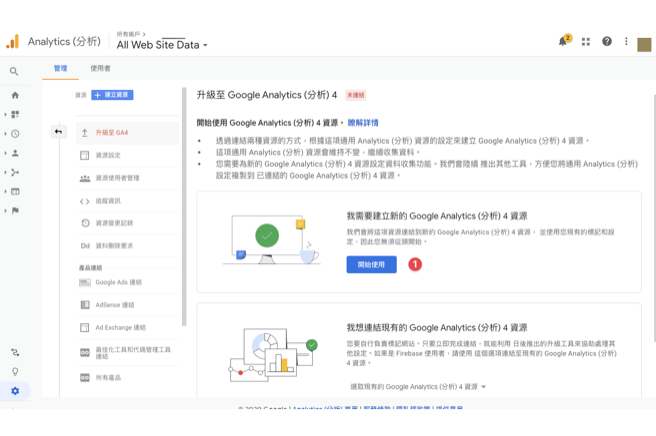Expand the Acquisition sidebar section arrow
This screenshot has height=436, width=656.
point(5,172)
